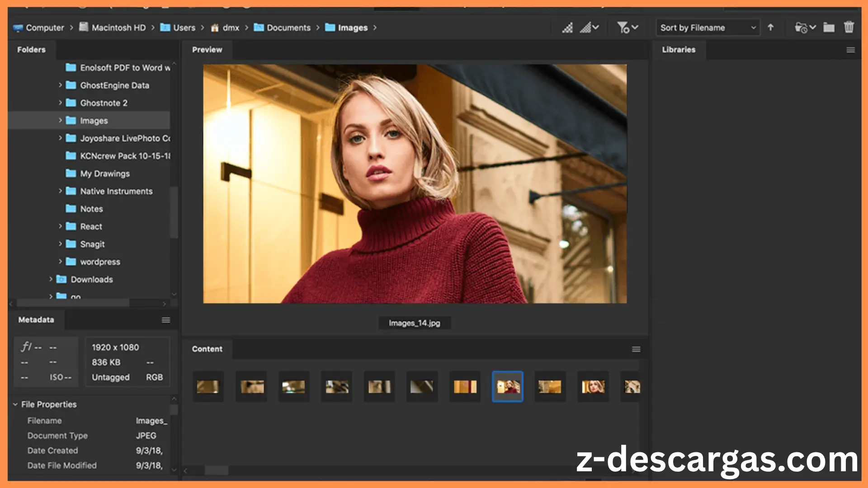This screenshot has width=868, height=488.
Task: Go to Documents in the path bar
Action: pyautogui.click(x=282, y=28)
